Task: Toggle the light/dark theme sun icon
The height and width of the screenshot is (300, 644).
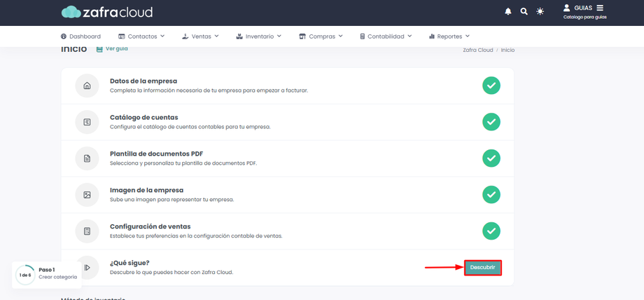Action: tap(540, 11)
